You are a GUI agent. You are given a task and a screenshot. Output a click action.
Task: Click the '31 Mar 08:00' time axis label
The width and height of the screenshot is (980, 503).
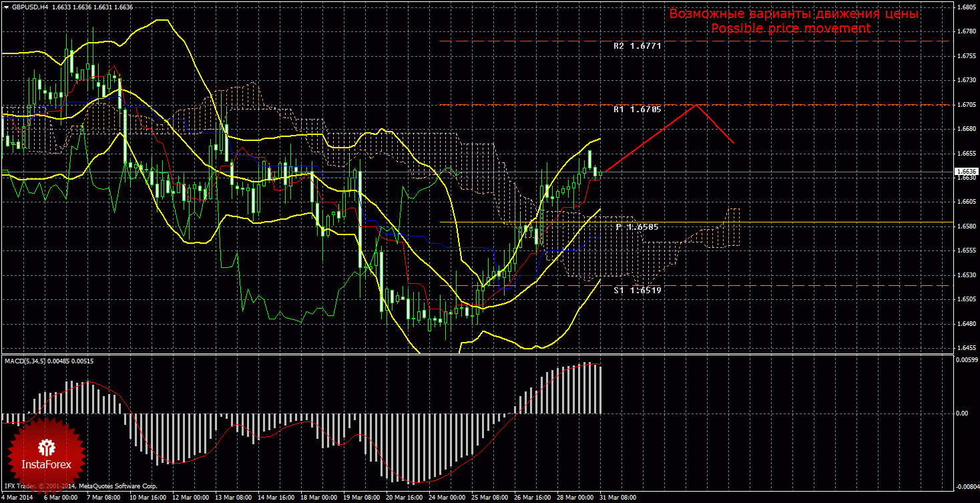point(618,498)
